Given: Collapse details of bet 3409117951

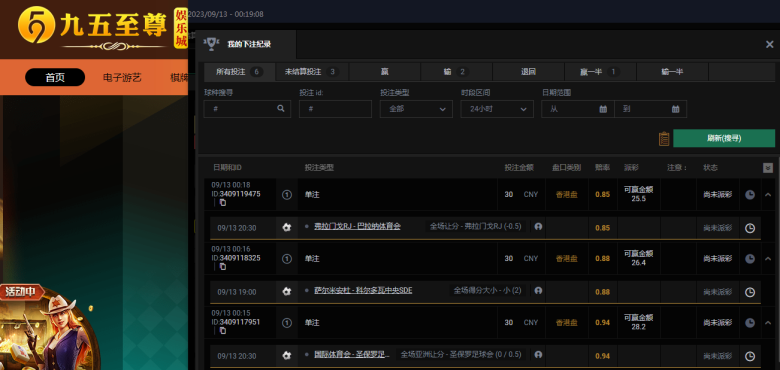Looking at the screenshot, I should pyautogui.click(x=768, y=323).
